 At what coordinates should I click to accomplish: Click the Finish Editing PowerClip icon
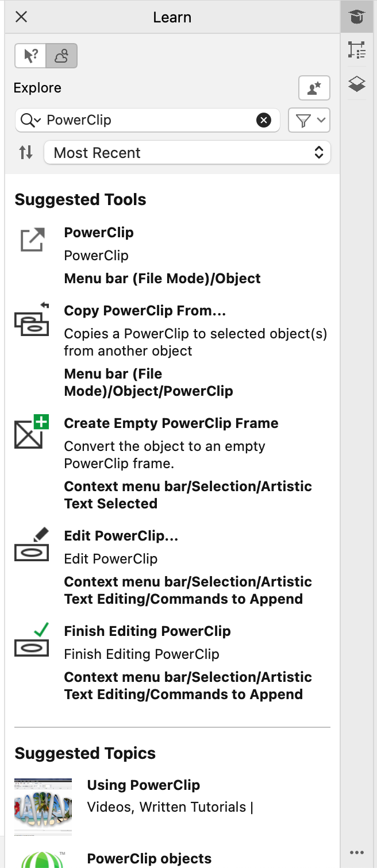coord(32,639)
